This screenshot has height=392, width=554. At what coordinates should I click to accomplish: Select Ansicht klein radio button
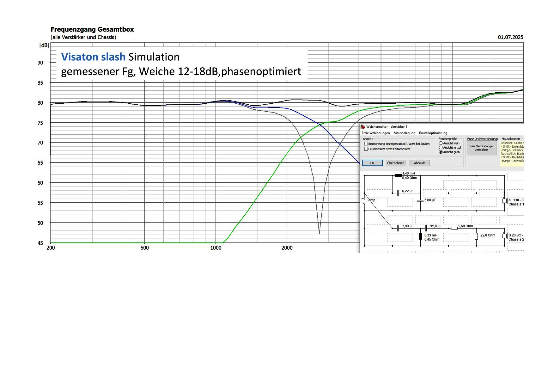click(441, 143)
